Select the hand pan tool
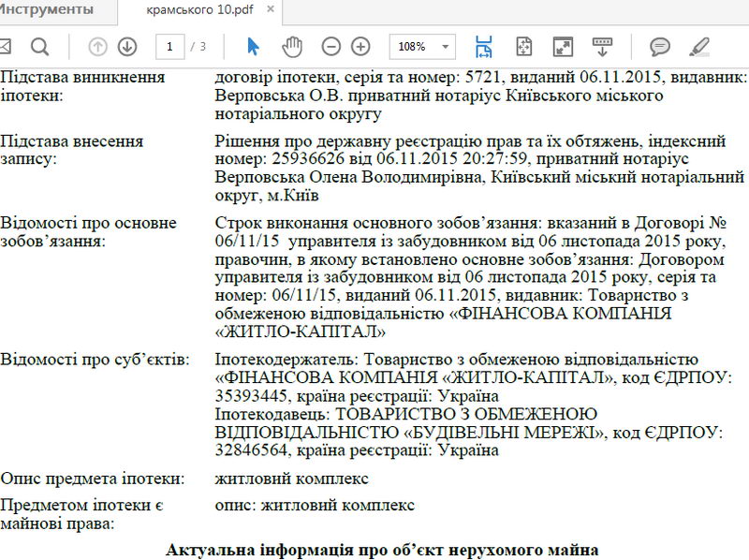Screen dimensions: 749x560 pyautogui.click(x=292, y=46)
